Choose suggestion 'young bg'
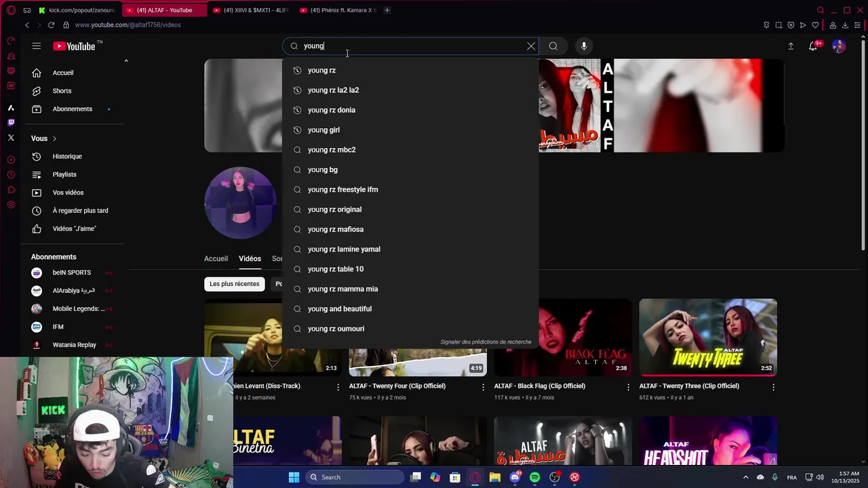 [x=410, y=169]
